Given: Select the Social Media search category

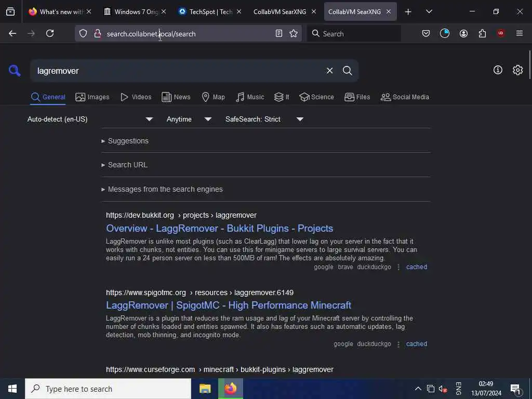Looking at the screenshot, I should pos(405,97).
